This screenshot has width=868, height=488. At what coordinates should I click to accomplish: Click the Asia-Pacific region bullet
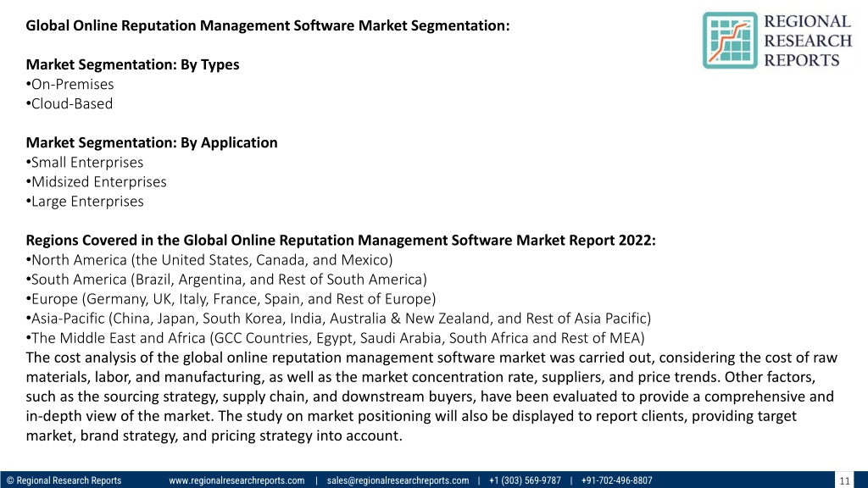click(338, 319)
